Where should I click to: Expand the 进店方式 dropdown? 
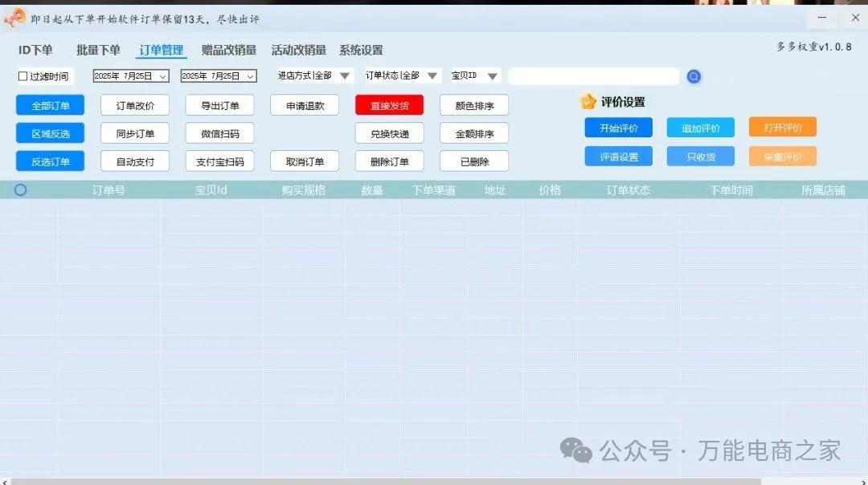[345, 76]
